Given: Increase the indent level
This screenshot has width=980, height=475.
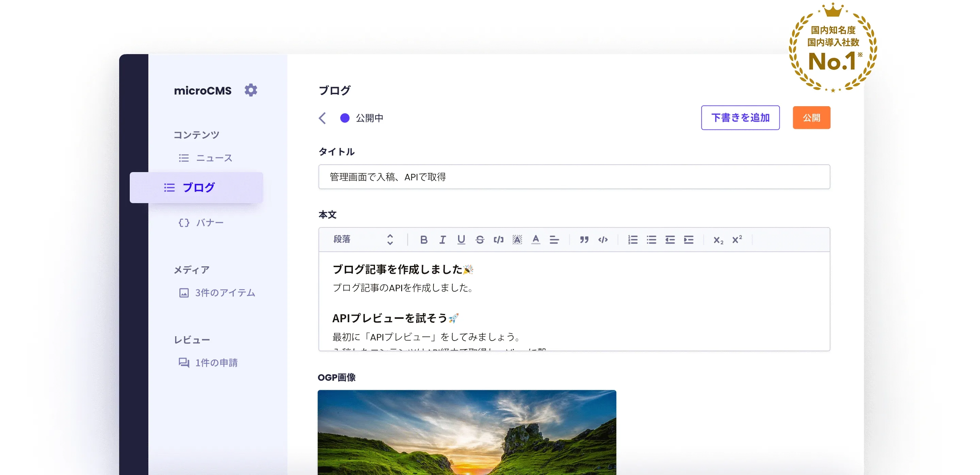Looking at the screenshot, I should click(x=689, y=240).
